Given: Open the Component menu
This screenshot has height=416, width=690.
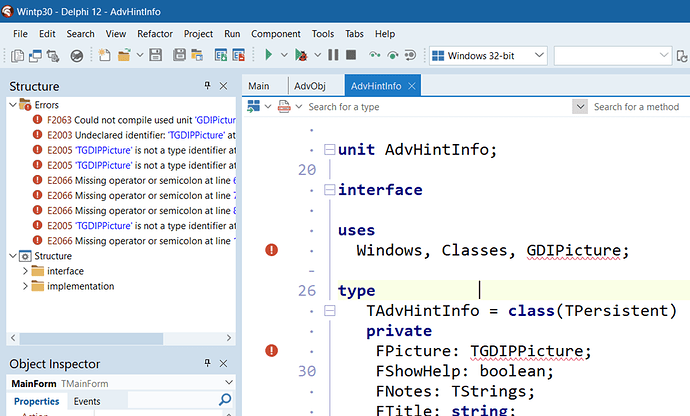Looking at the screenshot, I should click(276, 34).
